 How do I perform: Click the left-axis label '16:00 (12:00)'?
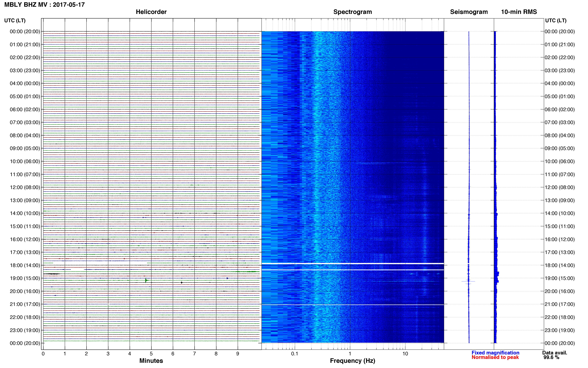25,239
